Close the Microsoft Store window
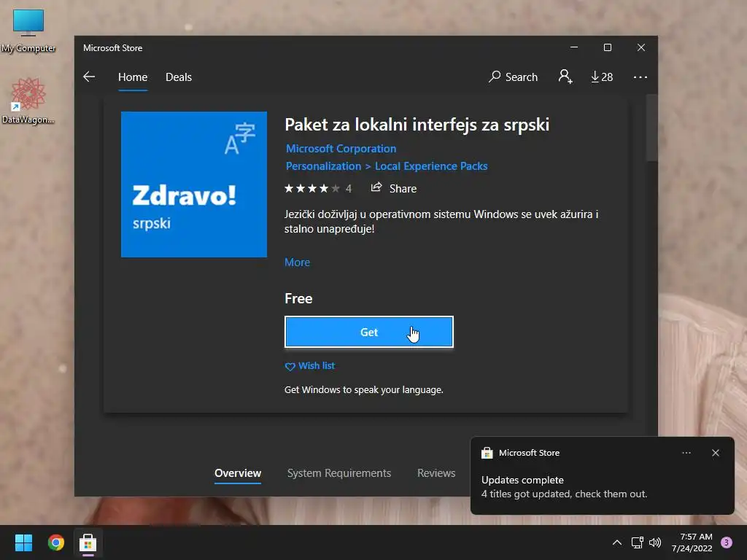The width and height of the screenshot is (747, 560). pyautogui.click(x=641, y=47)
